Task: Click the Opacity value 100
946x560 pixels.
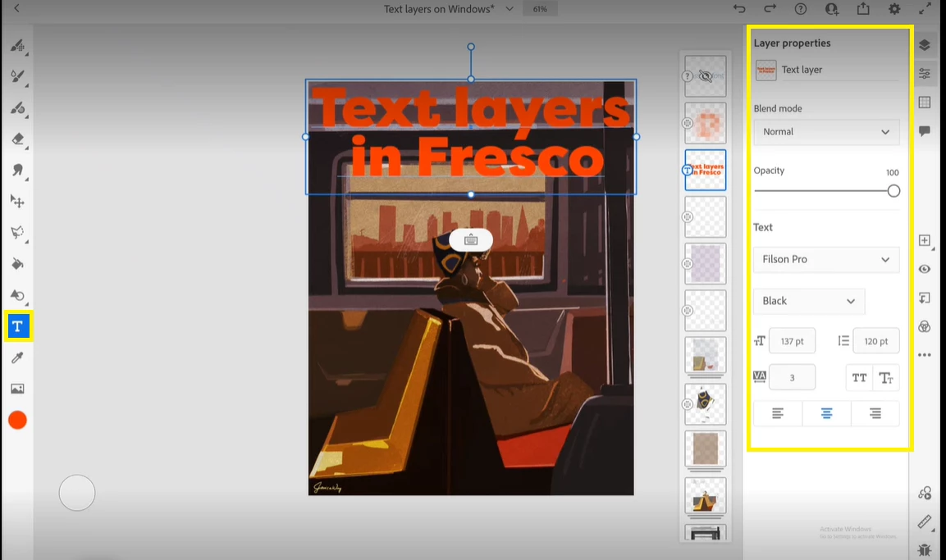Action: click(893, 172)
